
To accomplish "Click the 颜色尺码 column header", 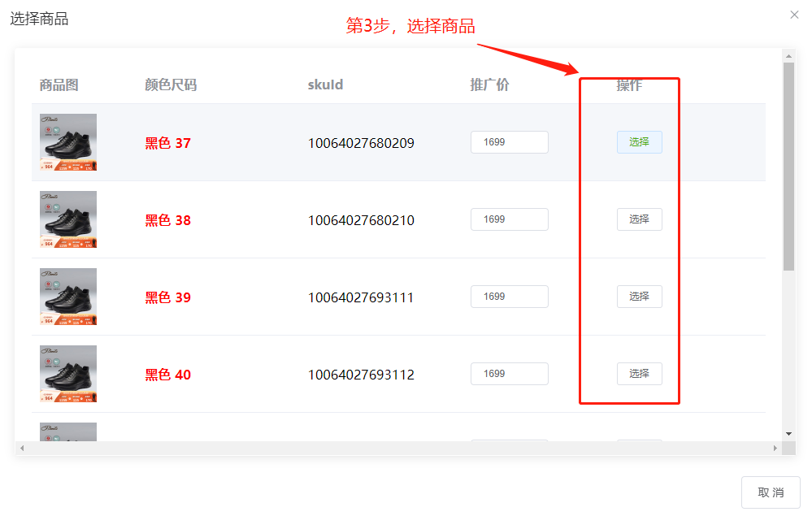I will [x=171, y=85].
